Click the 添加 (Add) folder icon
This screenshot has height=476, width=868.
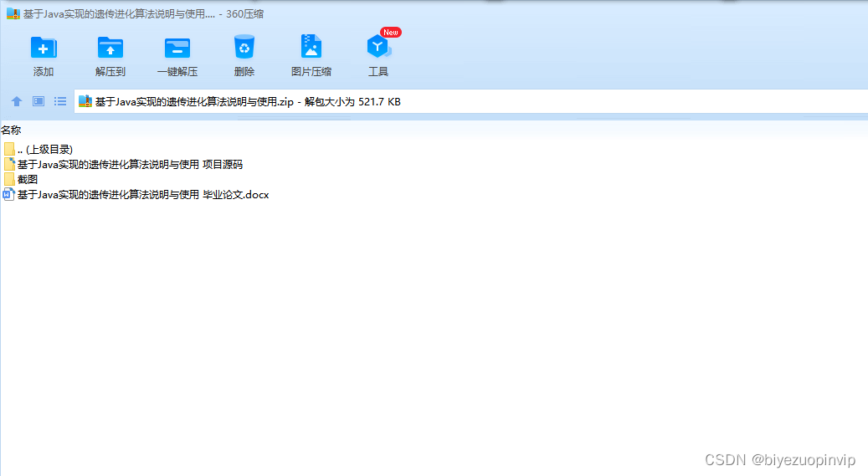44,48
